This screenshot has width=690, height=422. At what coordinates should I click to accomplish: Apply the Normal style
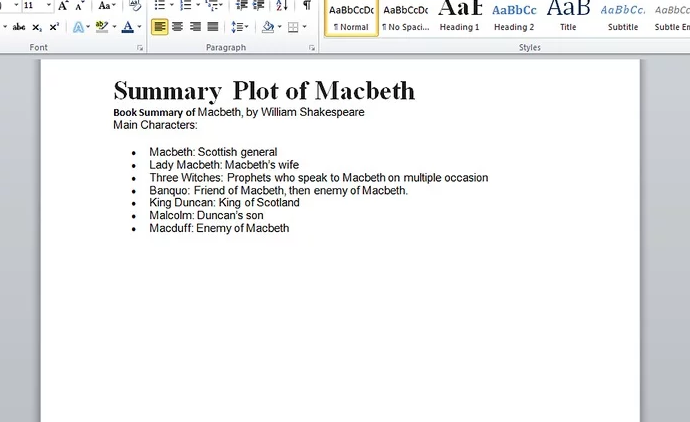(x=351, y=17)
